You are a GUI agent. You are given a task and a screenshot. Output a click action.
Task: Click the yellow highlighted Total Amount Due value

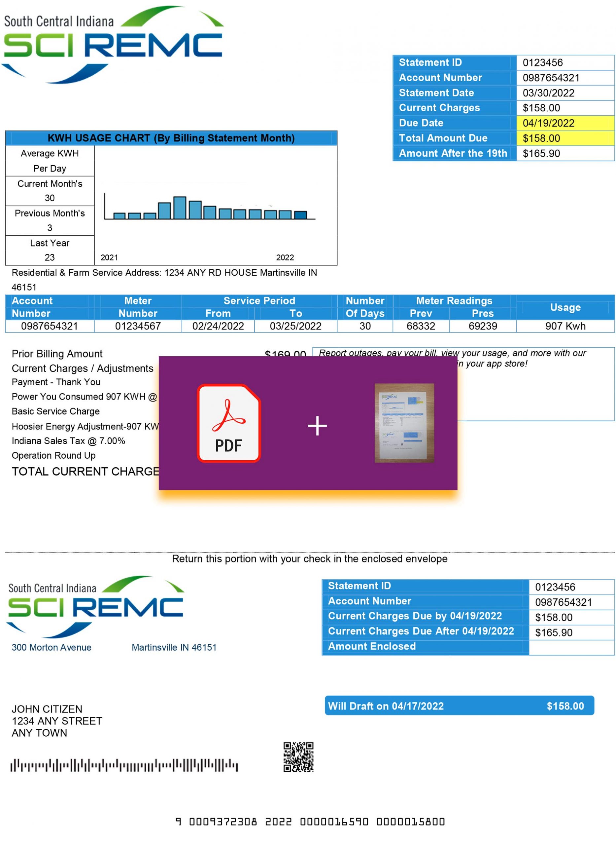pyautogui.click(x=565, y=138)
